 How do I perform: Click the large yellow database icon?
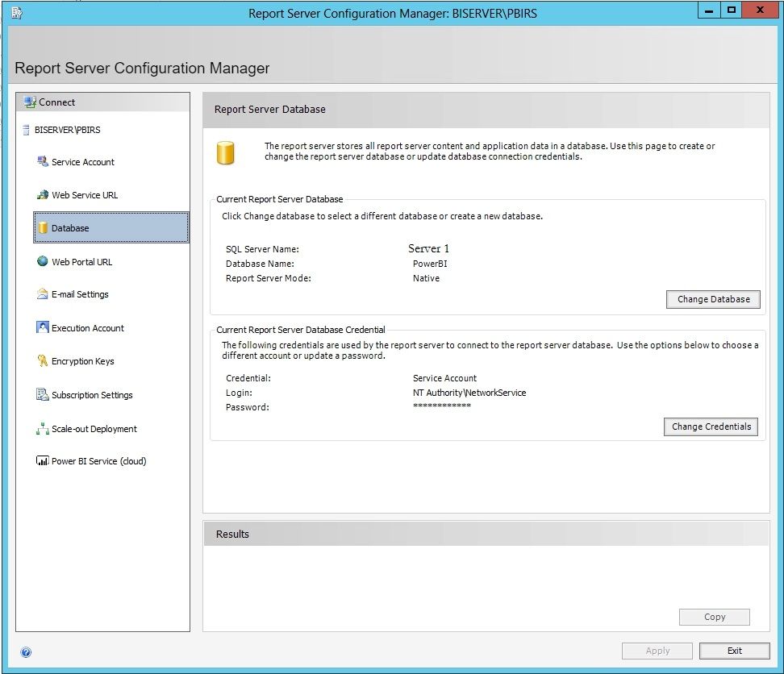(x=226, y=153)
